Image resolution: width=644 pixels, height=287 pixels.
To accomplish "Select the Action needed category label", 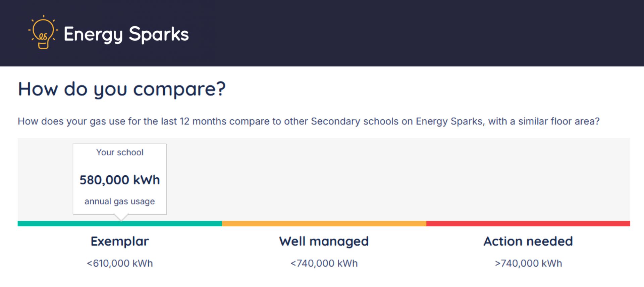I will 528,241.
